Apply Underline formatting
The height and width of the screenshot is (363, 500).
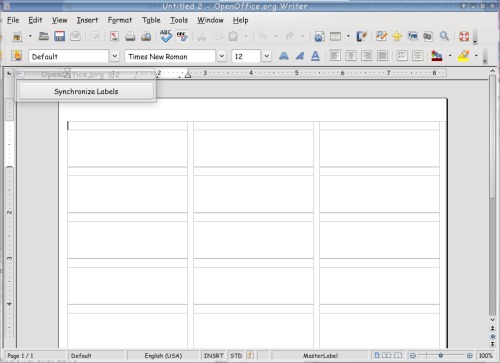coord(315,56)
